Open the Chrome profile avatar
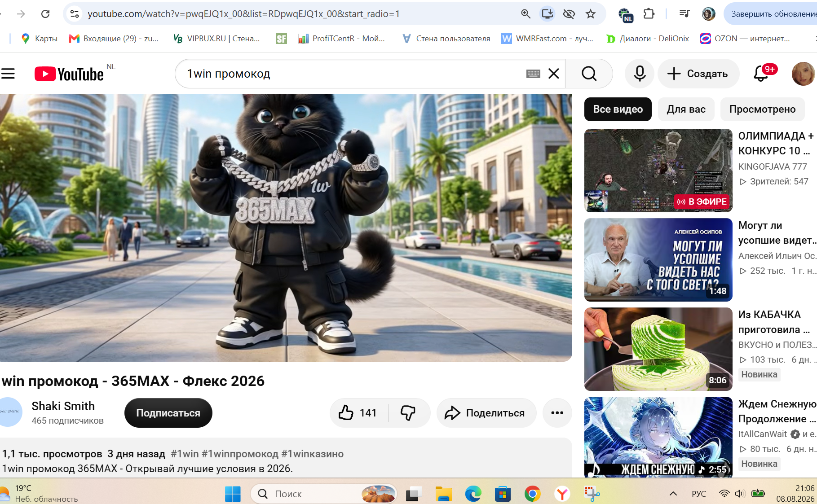This screenshot has width=817, height=504. pyautogui.click(x=708, y=14)
